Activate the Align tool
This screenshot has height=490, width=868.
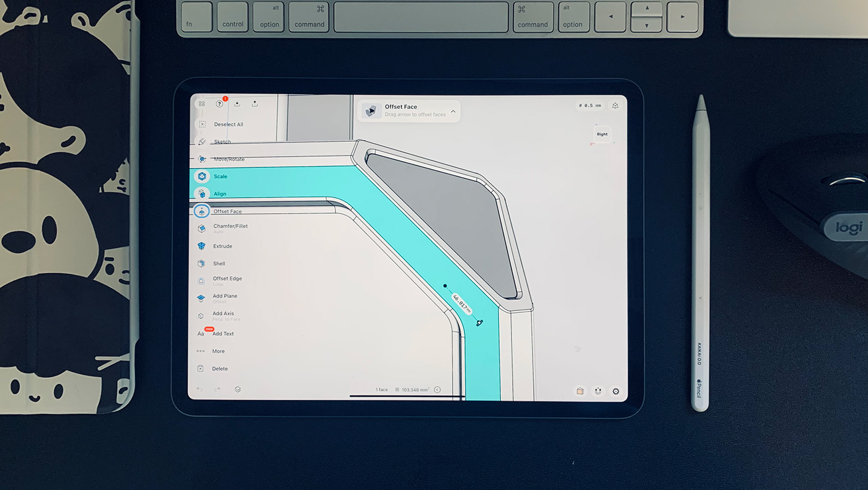[219, 193]
